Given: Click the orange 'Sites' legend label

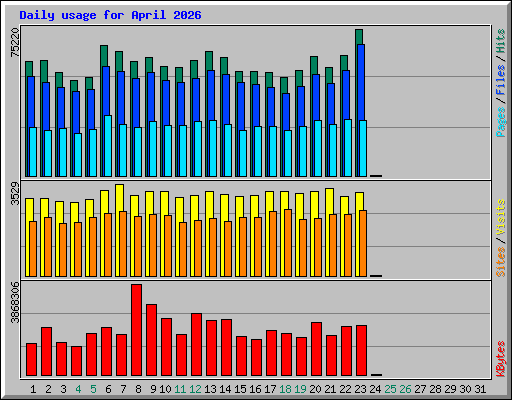Looking at the screenshot, I should (500, 262).
